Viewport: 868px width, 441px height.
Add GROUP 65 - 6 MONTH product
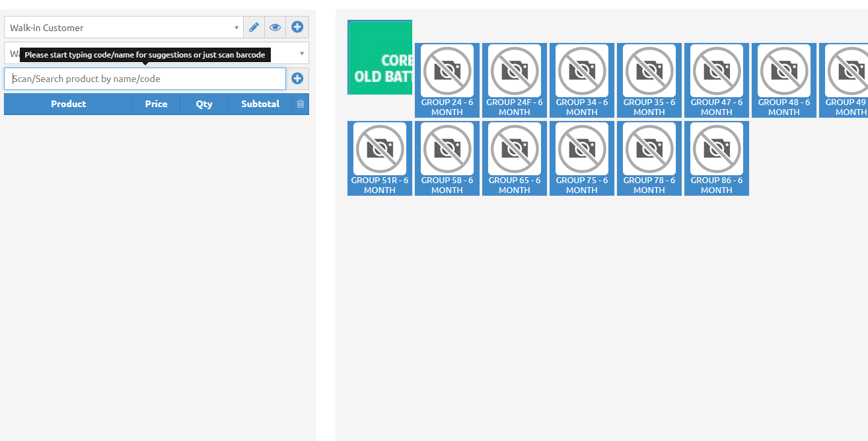point(515,158)
